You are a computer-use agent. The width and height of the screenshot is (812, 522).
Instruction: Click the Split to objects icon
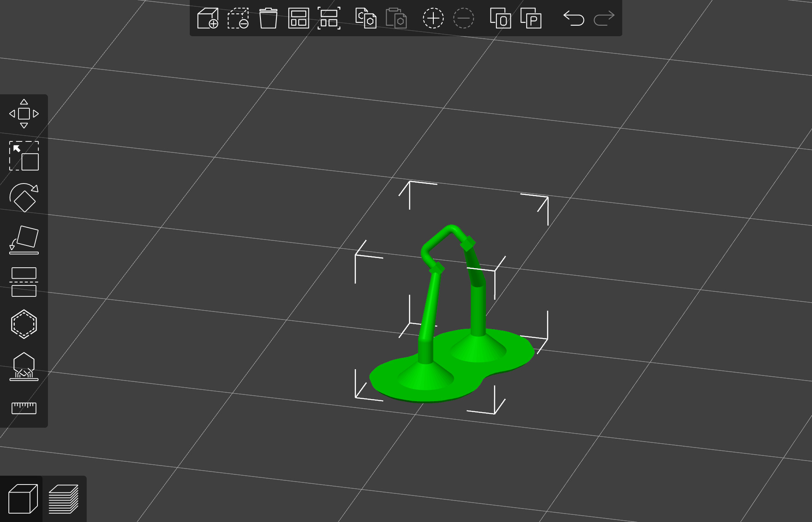point(500,19)
